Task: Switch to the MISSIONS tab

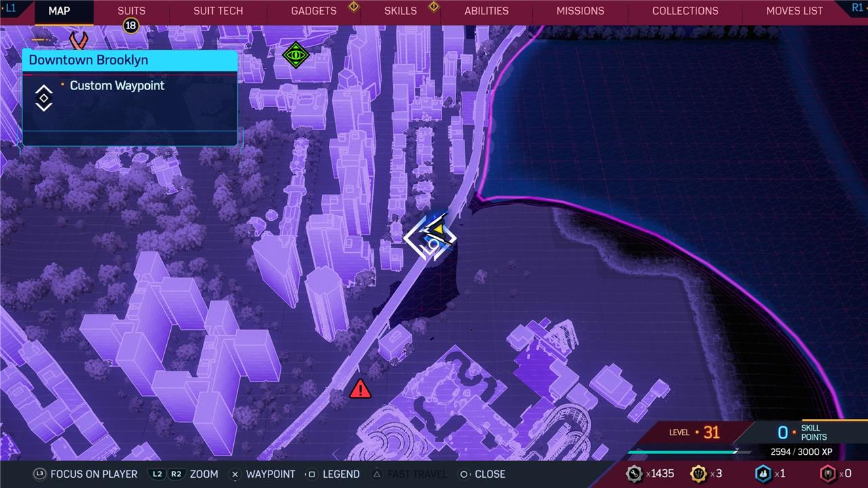Action: coord(580,11)
